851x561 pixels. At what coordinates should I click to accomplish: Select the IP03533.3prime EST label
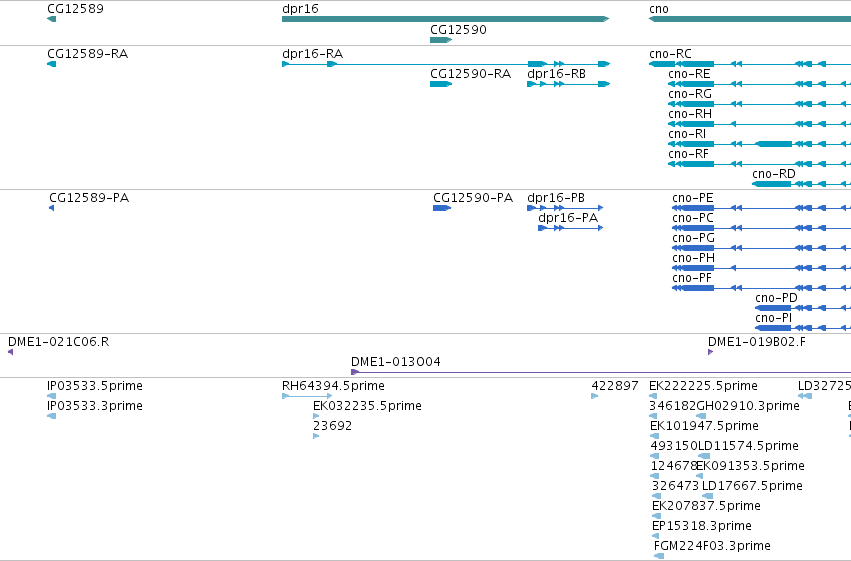(x=95, y=406)
